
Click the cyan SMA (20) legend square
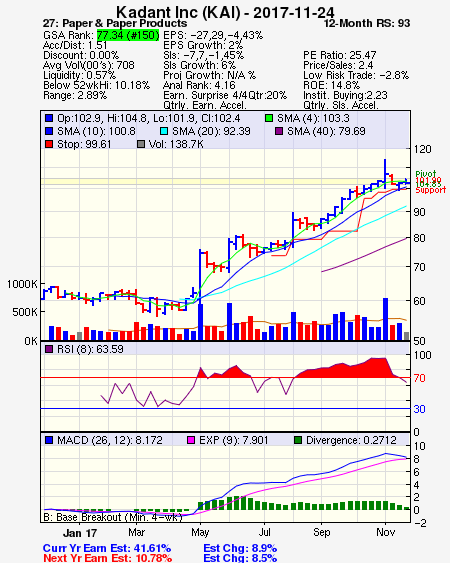tap(164, 131)
